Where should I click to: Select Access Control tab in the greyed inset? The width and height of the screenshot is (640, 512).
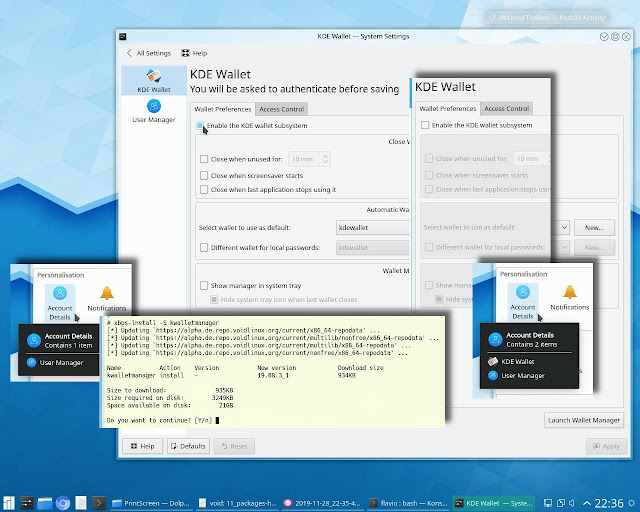[x=507, y=109]
